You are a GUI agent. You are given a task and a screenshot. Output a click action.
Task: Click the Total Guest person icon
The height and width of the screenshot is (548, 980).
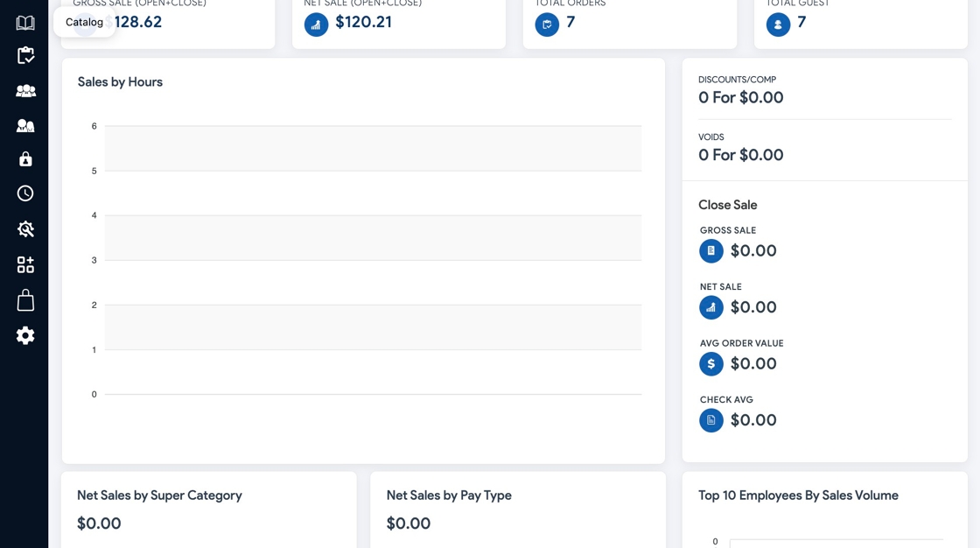pyautogui.click(x=778, y=25)
